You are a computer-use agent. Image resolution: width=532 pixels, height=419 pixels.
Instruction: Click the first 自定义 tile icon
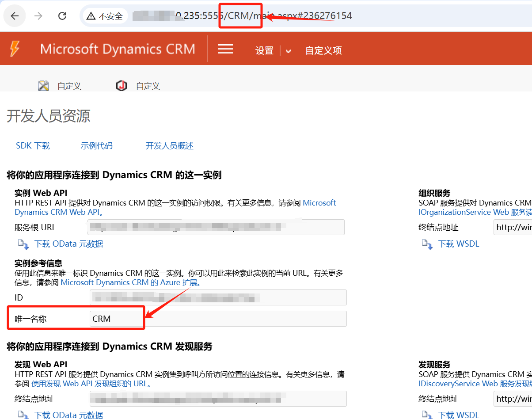point(43,86)
